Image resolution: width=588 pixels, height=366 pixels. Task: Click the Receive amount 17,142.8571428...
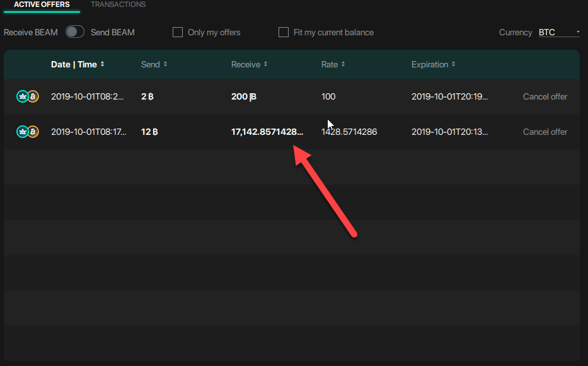pos(267,132)
